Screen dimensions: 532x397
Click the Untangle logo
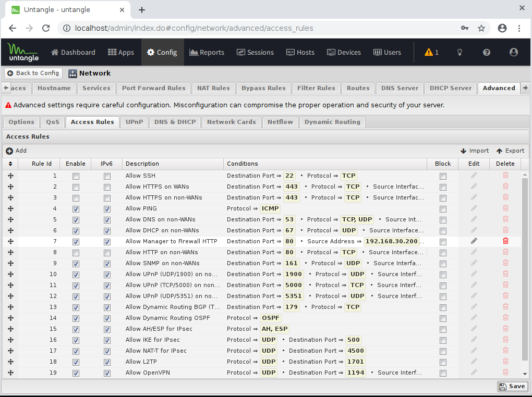[x=23, y=52]
